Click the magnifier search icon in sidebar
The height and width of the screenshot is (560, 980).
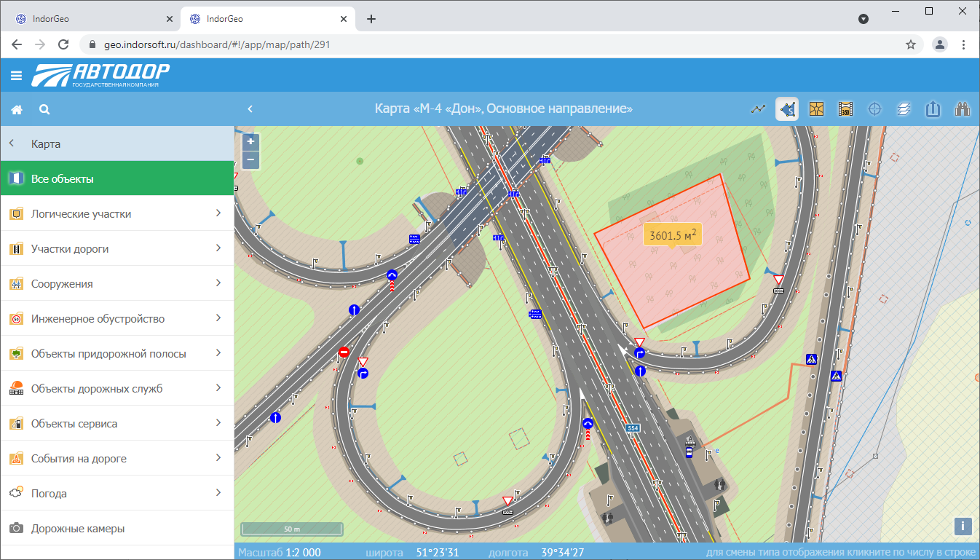[x=44, y=109]
